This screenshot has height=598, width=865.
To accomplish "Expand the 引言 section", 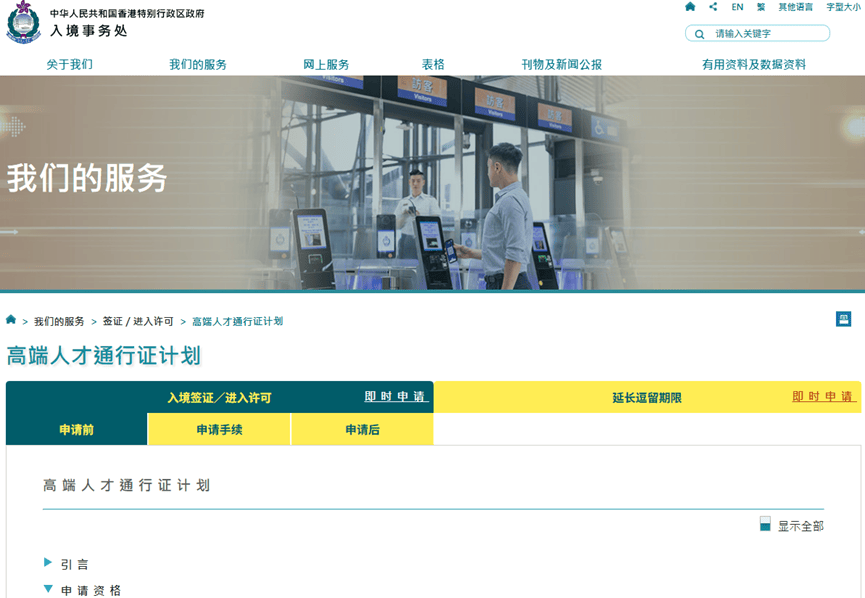I will pyautogui.click(x=48, y=563).
